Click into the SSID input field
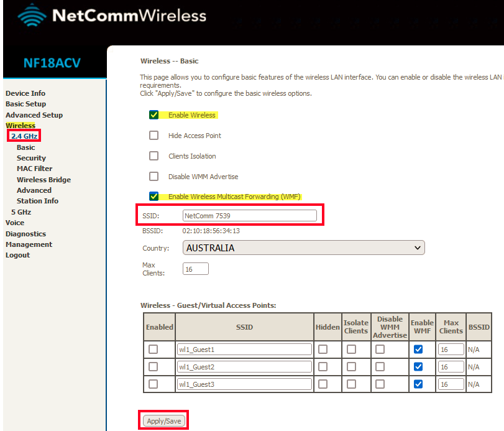Image resolution: width=504 pixels, height=431 pixels. coord(250,215)
